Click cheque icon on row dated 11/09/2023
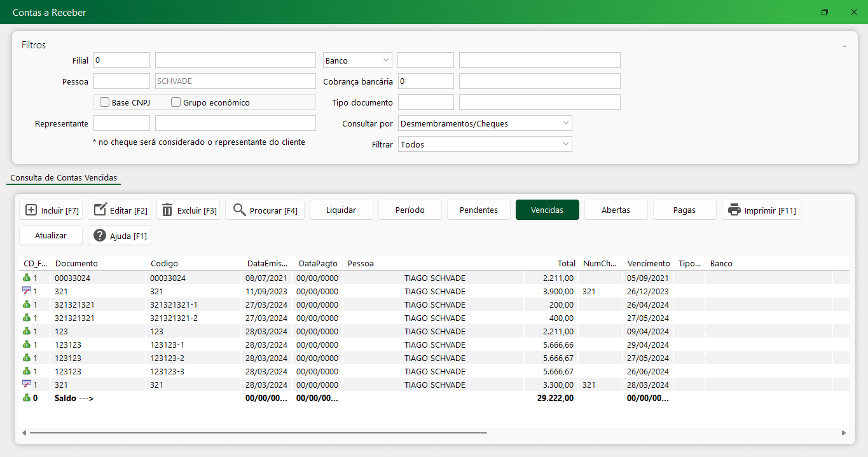Screen dimensions: 868x457 point(27,291)
